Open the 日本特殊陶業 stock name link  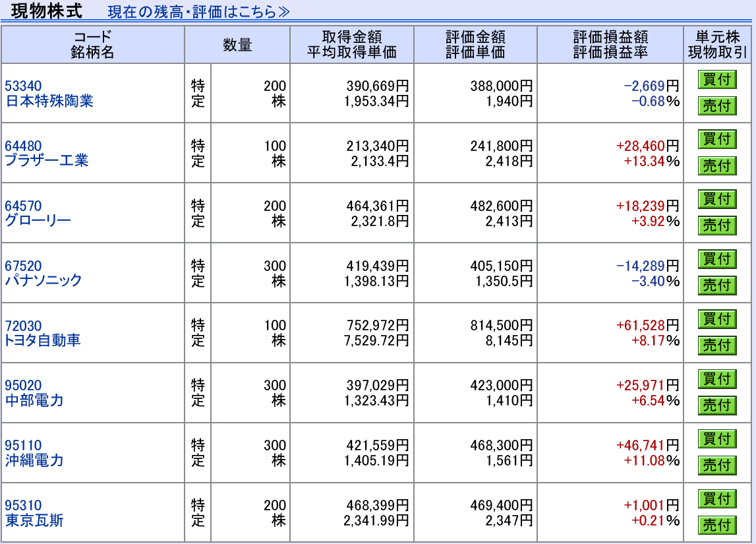click(x=49, y=102)
